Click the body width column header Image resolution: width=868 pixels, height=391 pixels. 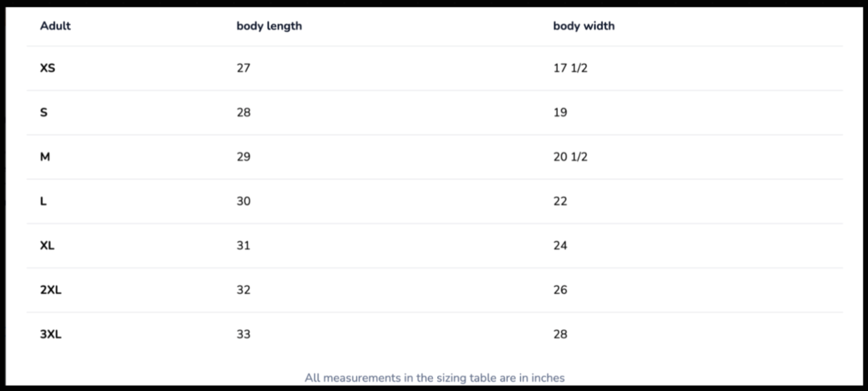point(584,26)
